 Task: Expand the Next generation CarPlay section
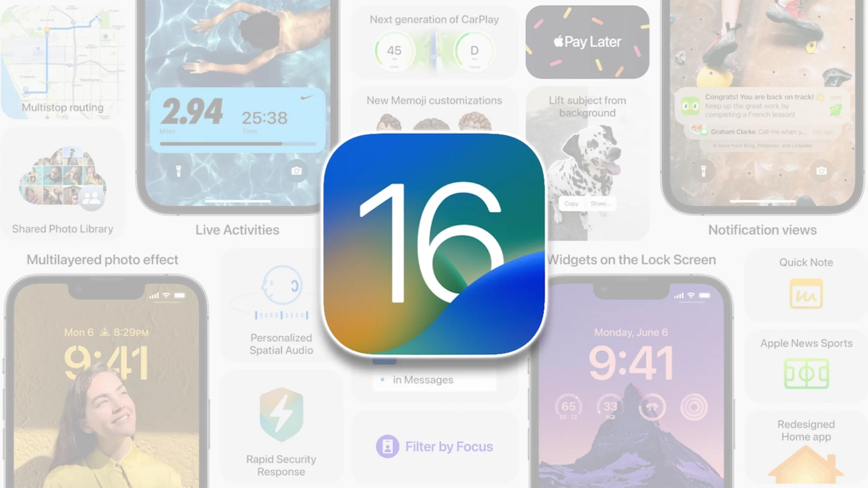[434, 45]
